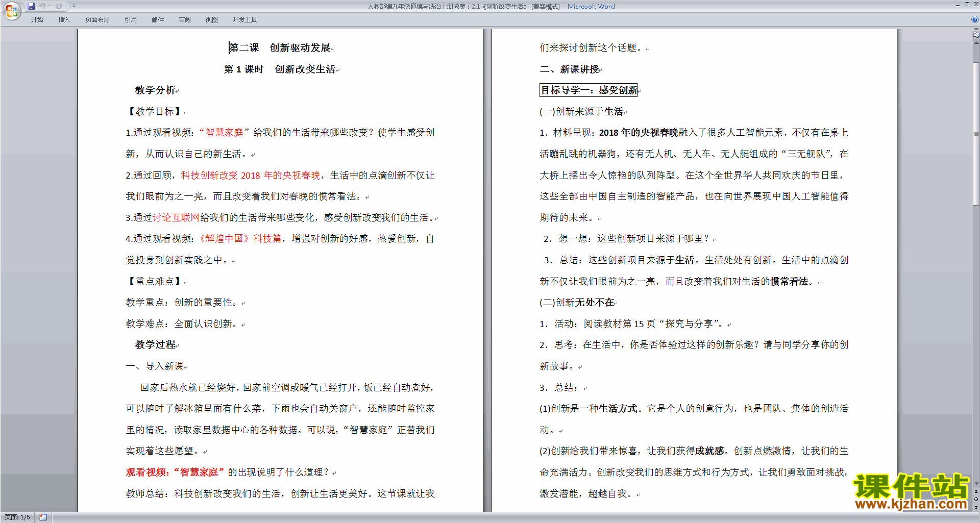
Task: Click the vertical scrollbar down arrow
Action: (x=976, y=483)
